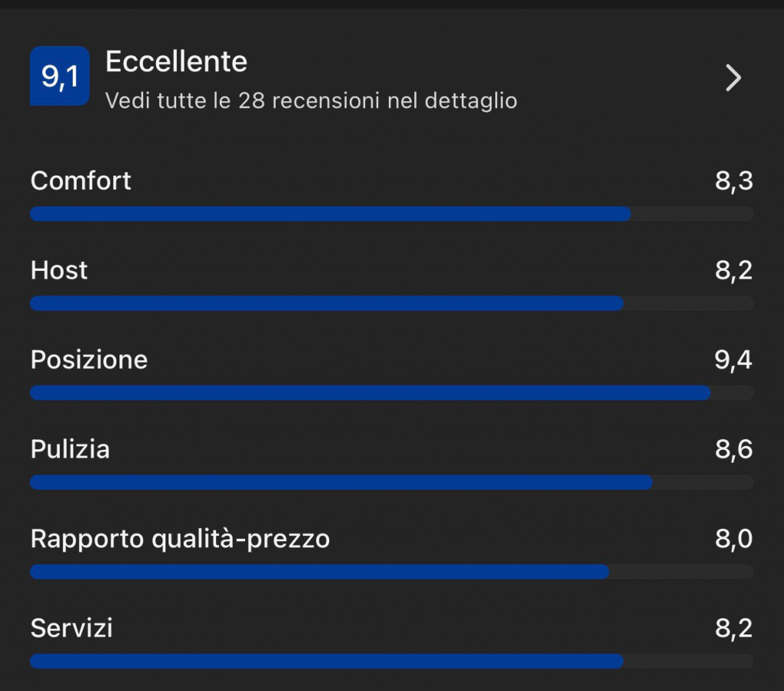The image size is (784, 691).
Task: Click the Host rating bar
Action: pyautogui.click(x=391, y=303)
